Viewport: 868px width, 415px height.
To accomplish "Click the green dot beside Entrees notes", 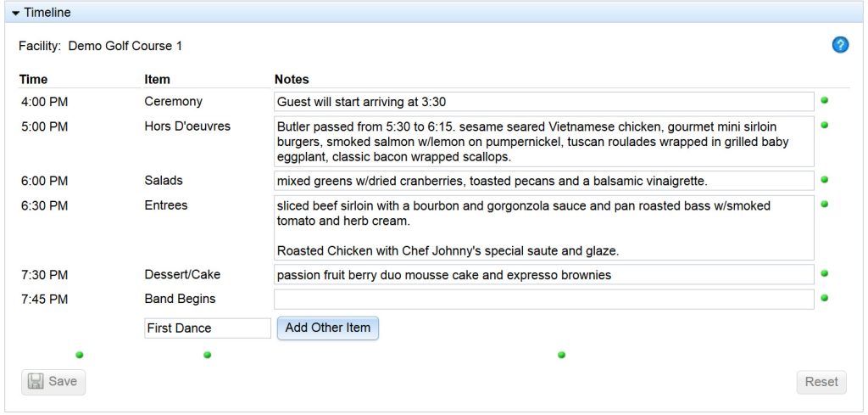I will pos(824,204).
